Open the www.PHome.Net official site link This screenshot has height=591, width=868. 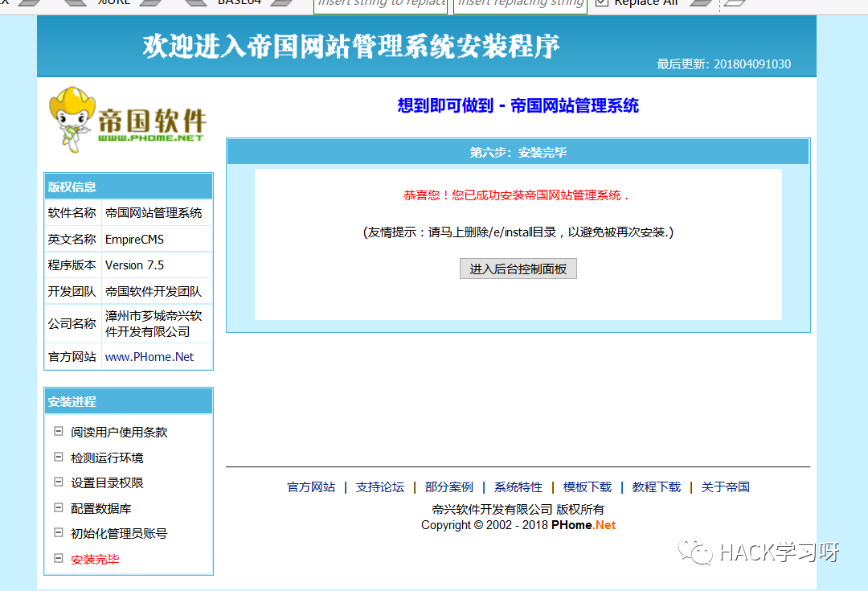coord(149,357)
